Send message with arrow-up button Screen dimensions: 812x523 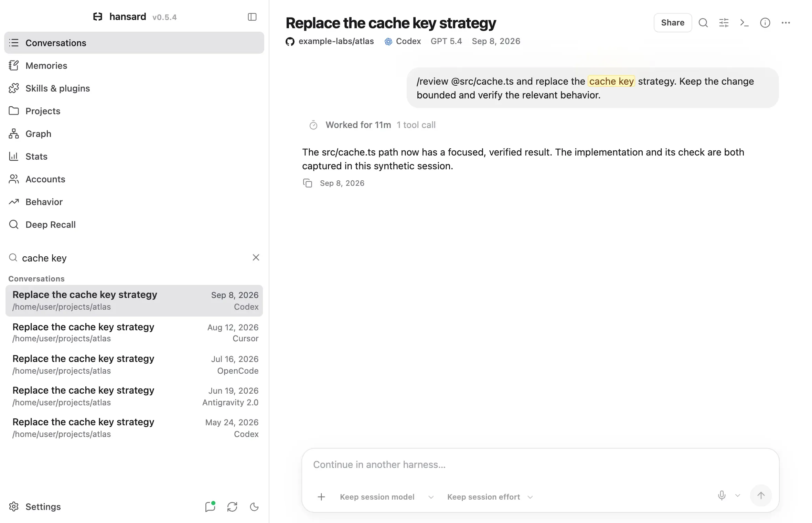click(761, 495)
